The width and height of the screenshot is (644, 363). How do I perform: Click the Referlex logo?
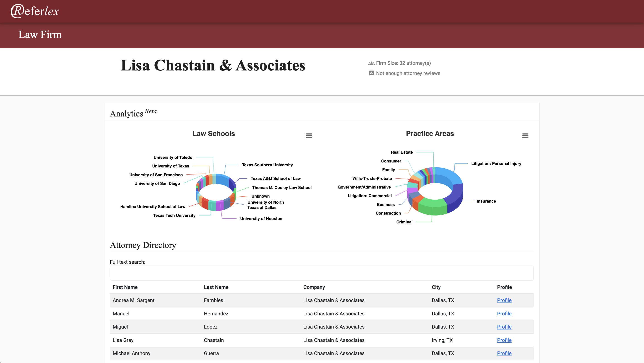(x=34, y=11)
